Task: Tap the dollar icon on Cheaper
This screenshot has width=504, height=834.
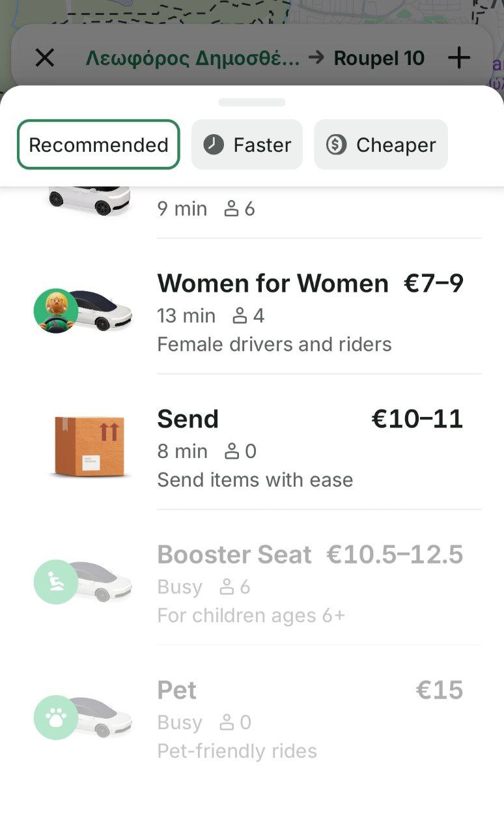Action: [x=336, y=145]
